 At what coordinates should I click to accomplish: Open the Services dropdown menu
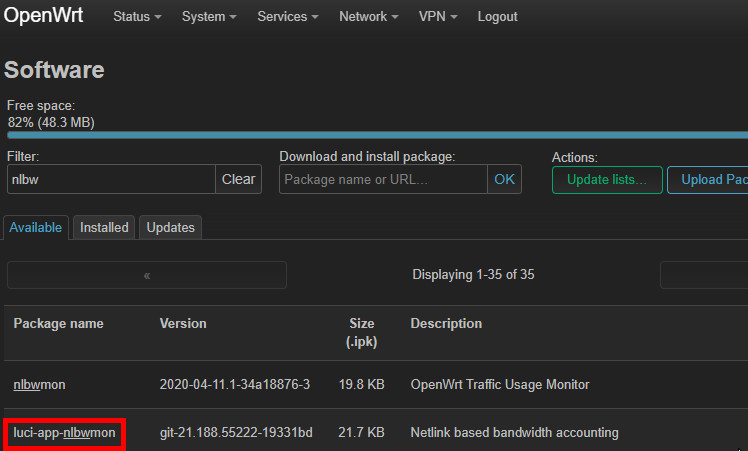click(289, 17)
